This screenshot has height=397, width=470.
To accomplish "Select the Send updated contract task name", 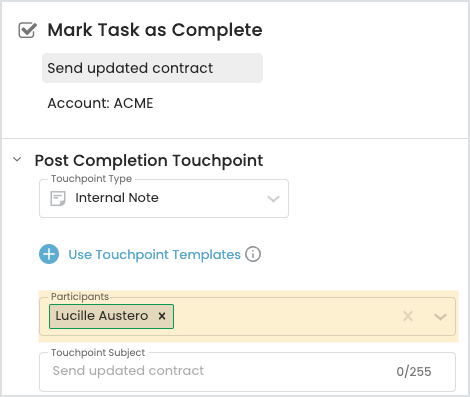I will (x=152, y=68).
